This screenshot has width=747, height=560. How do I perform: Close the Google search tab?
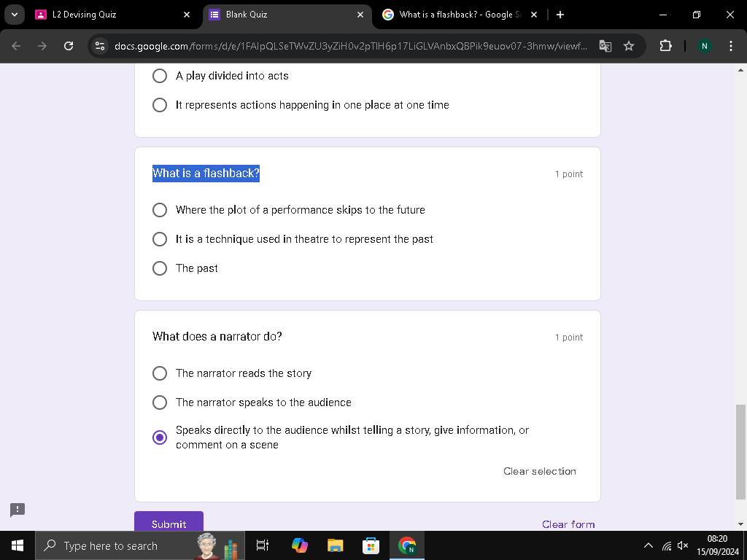[534, 15]
